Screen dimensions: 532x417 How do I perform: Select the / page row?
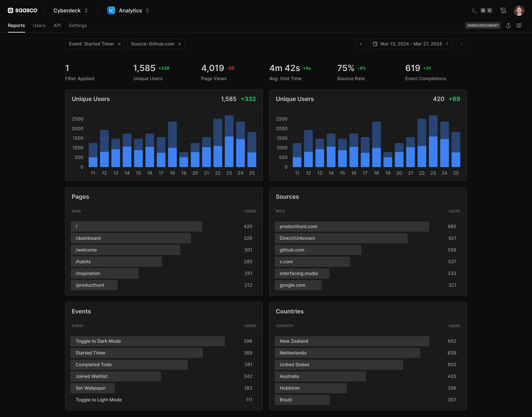(x=164, y=226)
